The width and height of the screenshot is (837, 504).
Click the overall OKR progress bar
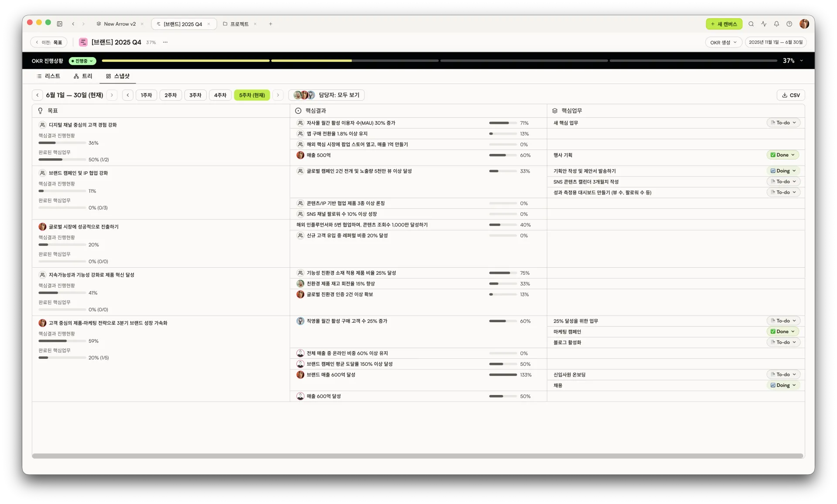click(439, 61)
